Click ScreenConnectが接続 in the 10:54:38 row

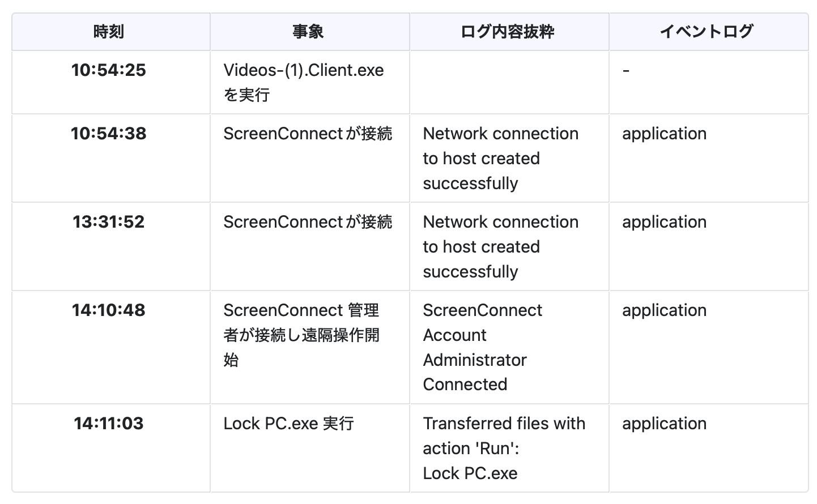(x=308, y=134)
